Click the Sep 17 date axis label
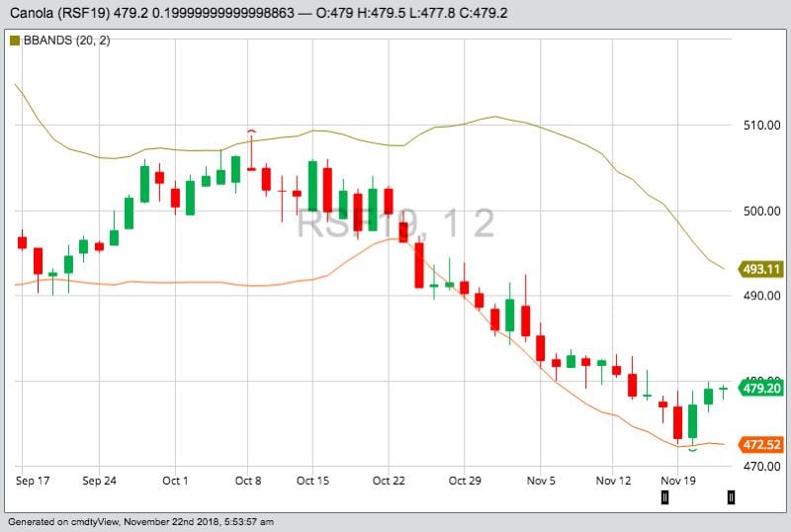The height and width of the screenshot is (532, 791). click(x=33, y=481)
